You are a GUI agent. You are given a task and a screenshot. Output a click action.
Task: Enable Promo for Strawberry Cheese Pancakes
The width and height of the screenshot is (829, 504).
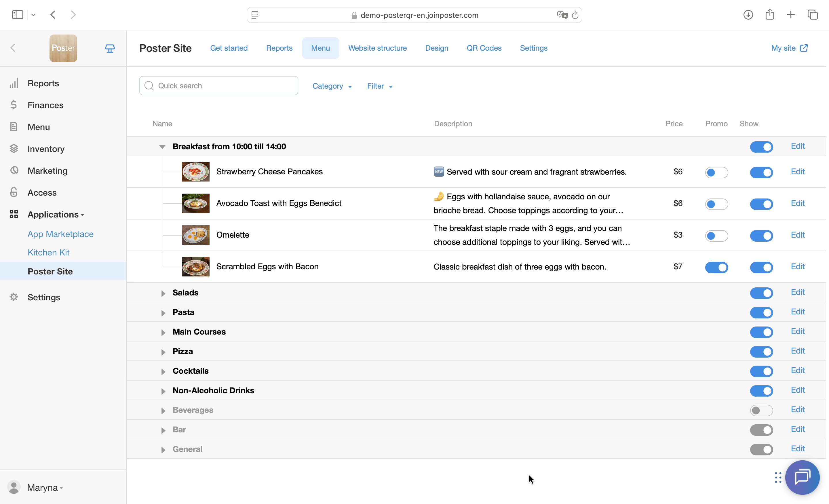716,173
